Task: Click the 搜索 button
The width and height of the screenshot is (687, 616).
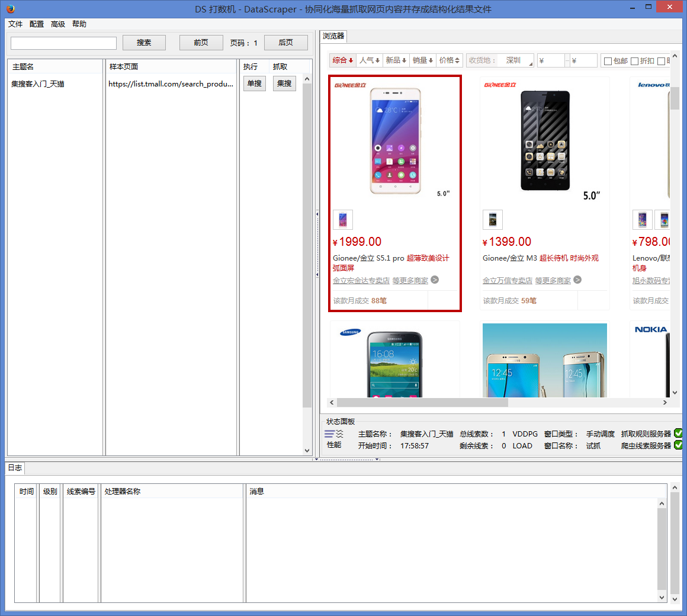Action: [x=144, y=43]
